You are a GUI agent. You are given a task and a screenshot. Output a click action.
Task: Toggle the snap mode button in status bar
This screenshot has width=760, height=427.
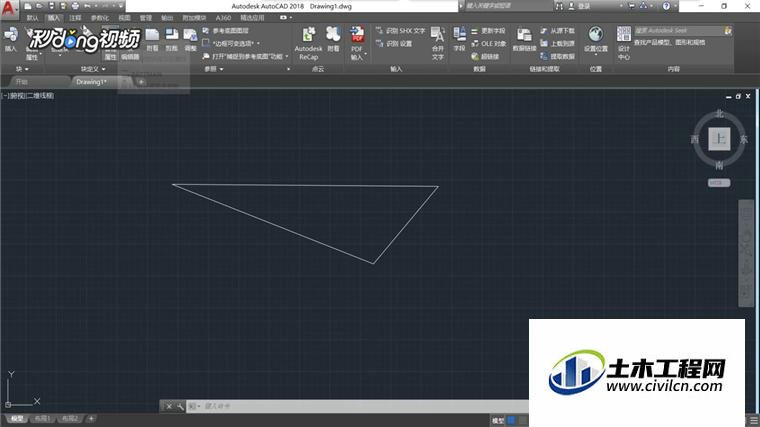[x=522, y=421]
